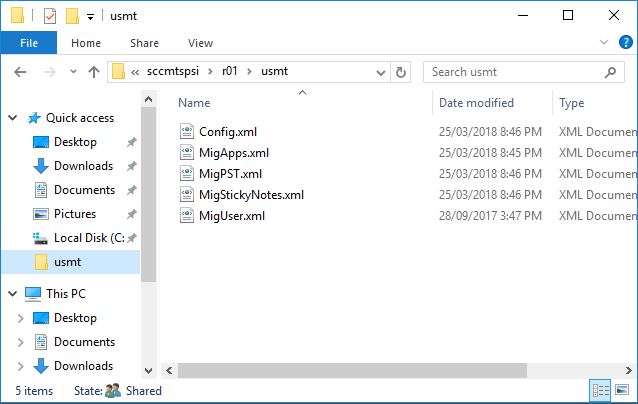Image resolution: width=638 pixels, height=404 pixels.
Task: Open the address bar history dropdown
Action: point(380,72)
